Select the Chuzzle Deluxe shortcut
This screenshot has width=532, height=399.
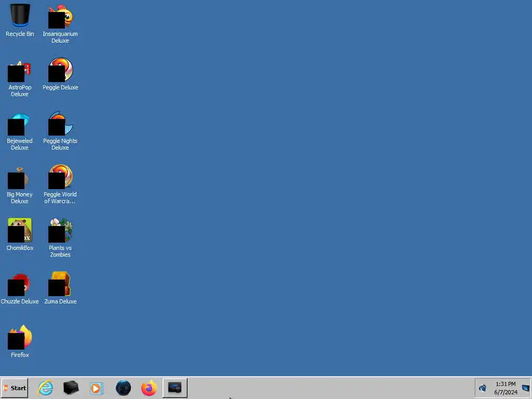(20, 288)
